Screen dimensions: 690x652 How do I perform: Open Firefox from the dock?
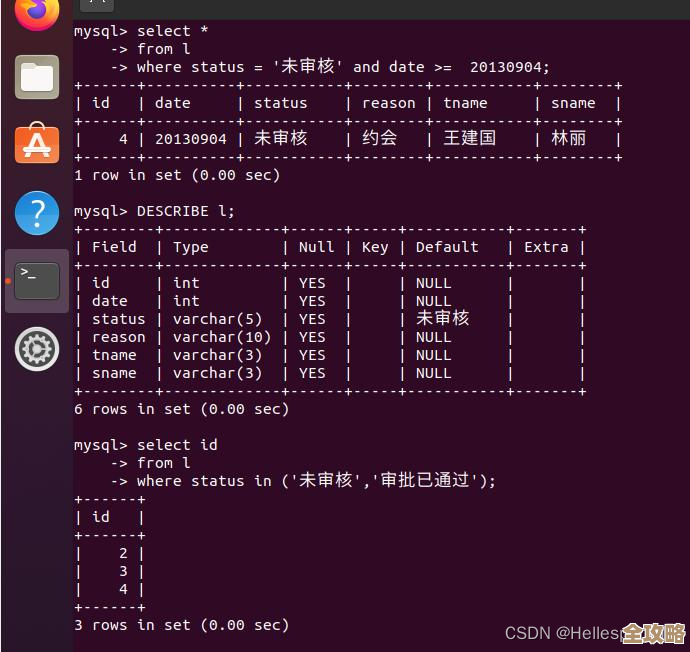[x=37, y=12]
